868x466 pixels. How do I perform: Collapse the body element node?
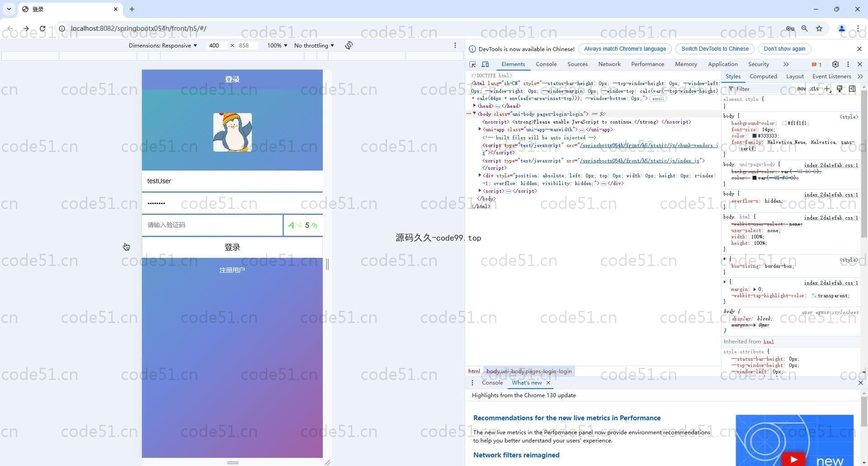(x=474, y=114)
